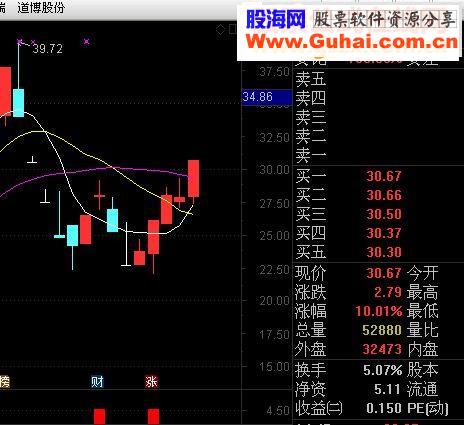Click the 流通 label

pos(422,389)
